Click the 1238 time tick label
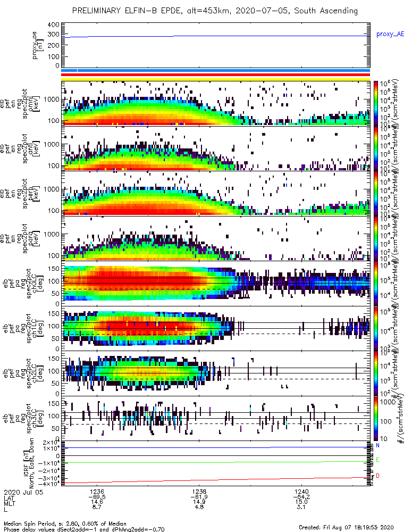 pos(199,492)
